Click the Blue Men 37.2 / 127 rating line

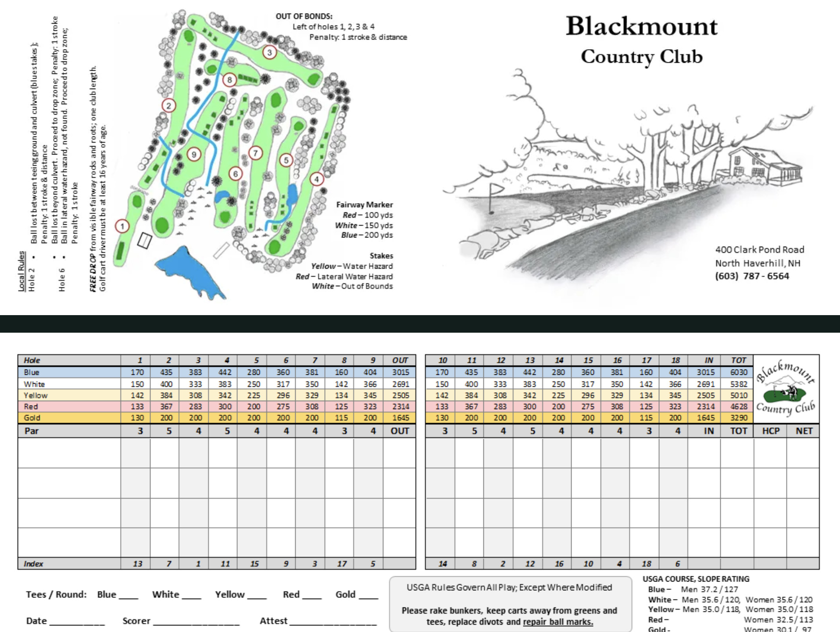[x=693, y=589]
